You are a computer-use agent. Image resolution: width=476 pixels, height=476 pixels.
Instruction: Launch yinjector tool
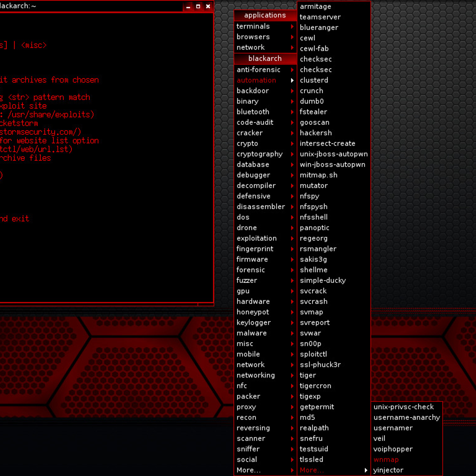coord(407,470)
